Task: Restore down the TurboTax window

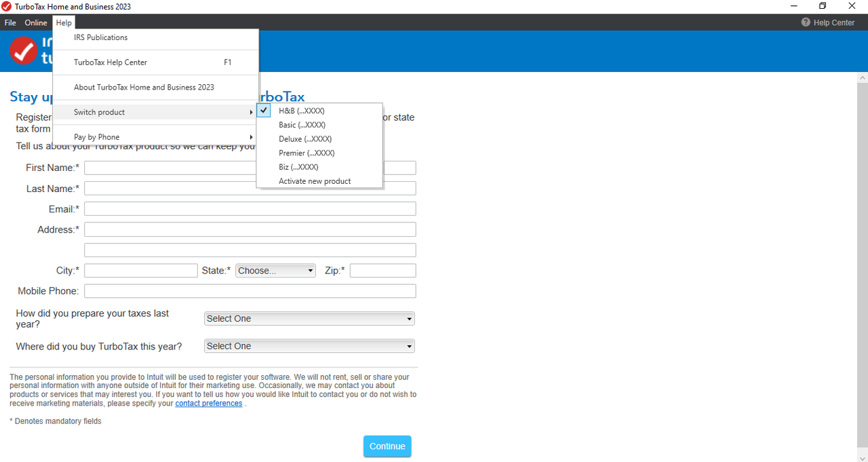Action: pos(823,6)
